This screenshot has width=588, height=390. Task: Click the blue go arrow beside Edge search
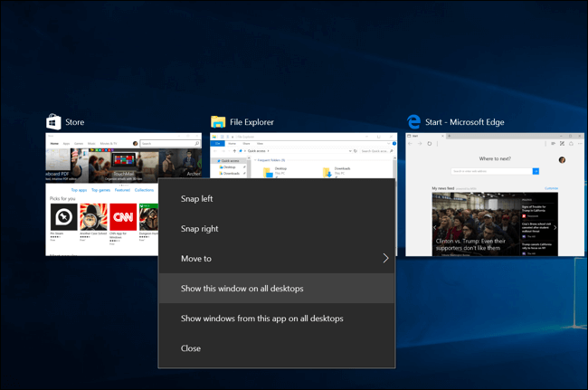point(536,171)
